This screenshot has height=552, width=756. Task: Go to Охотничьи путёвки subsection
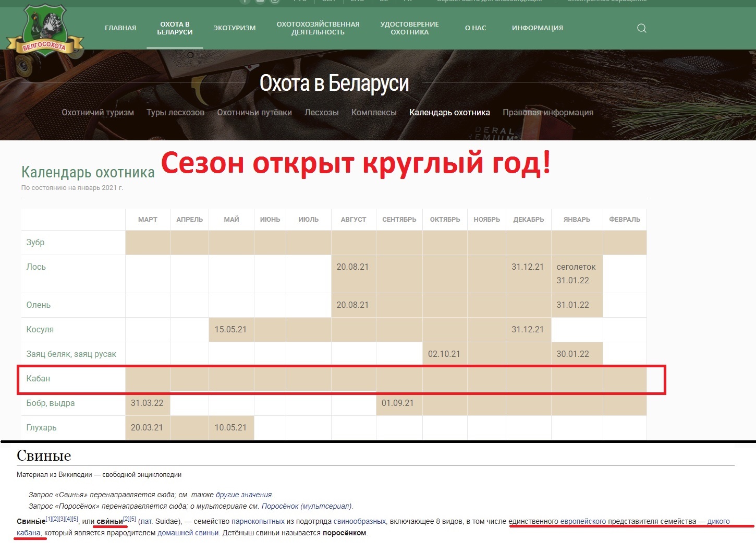click(x=254, y=112)
